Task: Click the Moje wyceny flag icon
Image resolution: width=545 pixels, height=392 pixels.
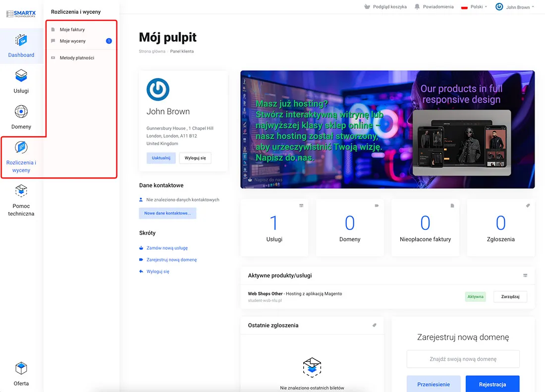Action: click(x=53, y=41)
